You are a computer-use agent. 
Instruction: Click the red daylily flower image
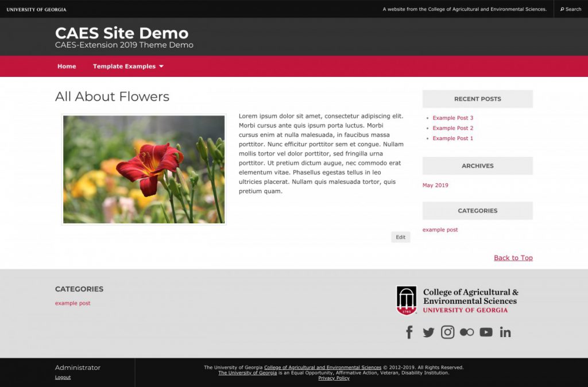(x=144, y=169)
